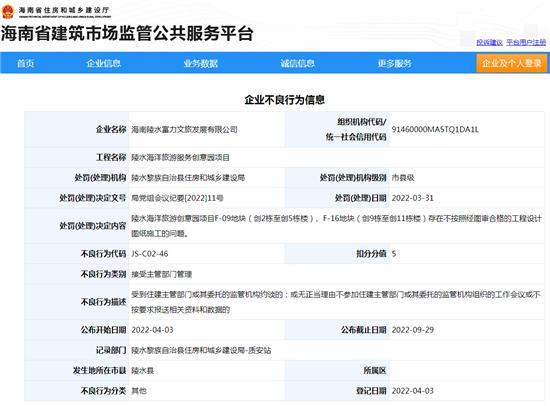Click the platform title 海南省建筑市场监管公共服务平台
This screenshot has width=550, height=406.
tap(127, 33)
